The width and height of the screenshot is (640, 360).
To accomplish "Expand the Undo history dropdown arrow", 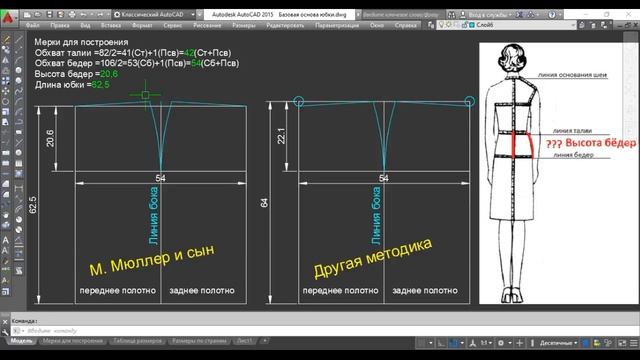I will pyautogui.click(x=91, y=15).
